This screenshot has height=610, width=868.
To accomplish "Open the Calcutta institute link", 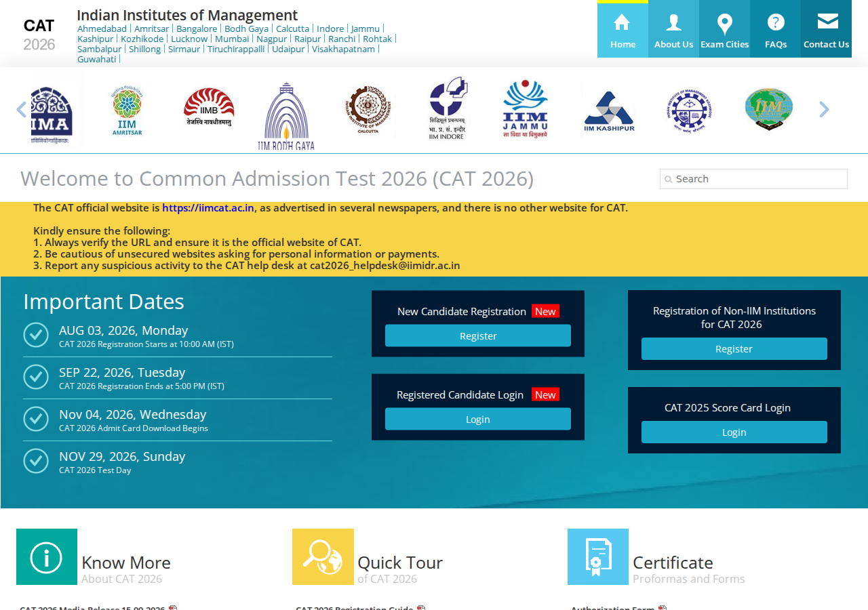I will [x=292, y=28].
